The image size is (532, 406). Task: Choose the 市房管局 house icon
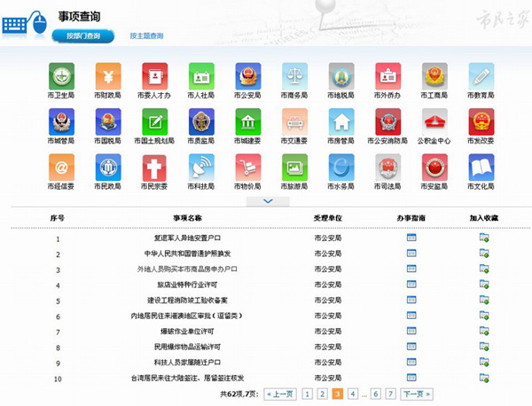point(341,121)
